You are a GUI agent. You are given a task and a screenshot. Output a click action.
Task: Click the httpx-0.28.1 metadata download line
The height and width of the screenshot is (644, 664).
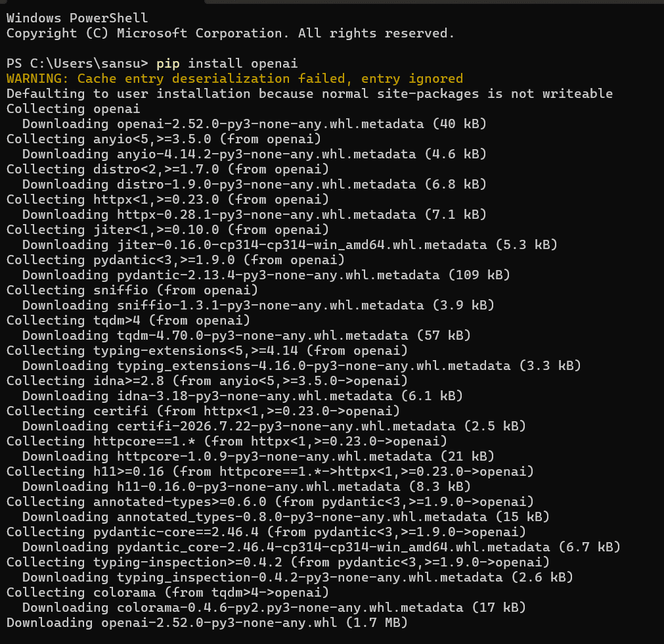[255, 215]
